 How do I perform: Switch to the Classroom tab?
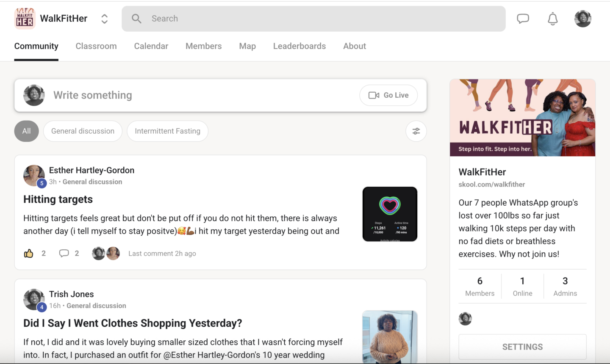96,46
